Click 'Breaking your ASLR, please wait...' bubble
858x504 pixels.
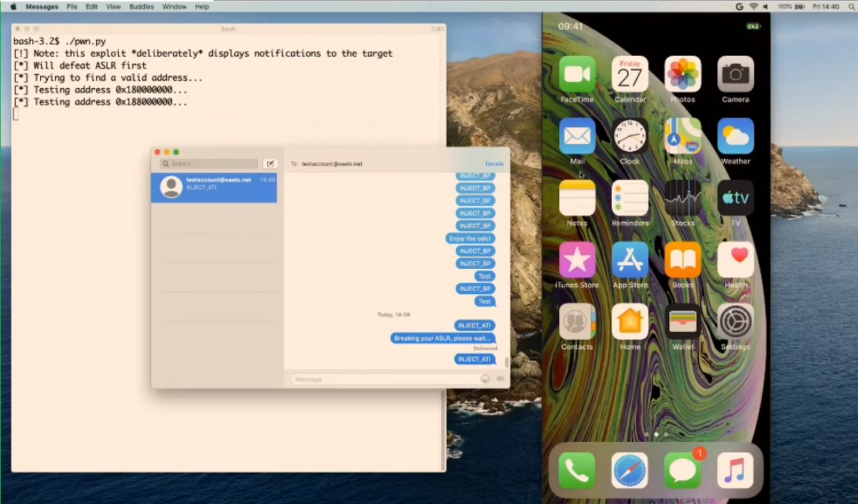pyautogui.click(x=442, y=338)
